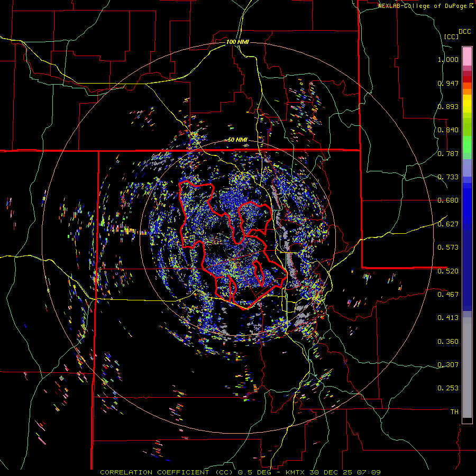Screen dimensions: 476x476
Task: Click the 0.573 scale value
Action: [x=448, y=248]
